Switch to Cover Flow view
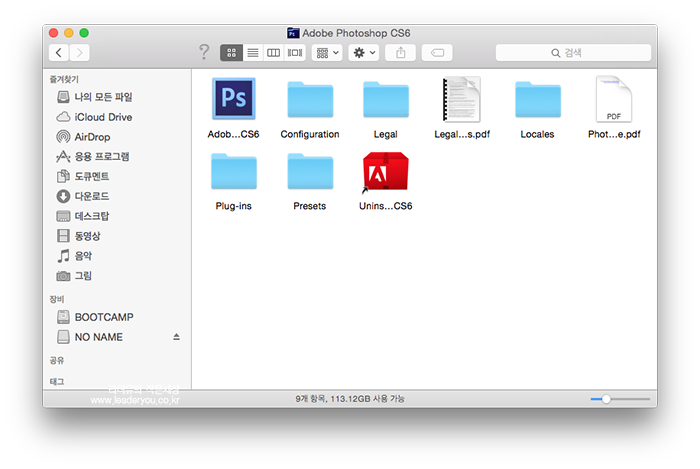The width and height of the screenshot is (700, 469). 295,53
